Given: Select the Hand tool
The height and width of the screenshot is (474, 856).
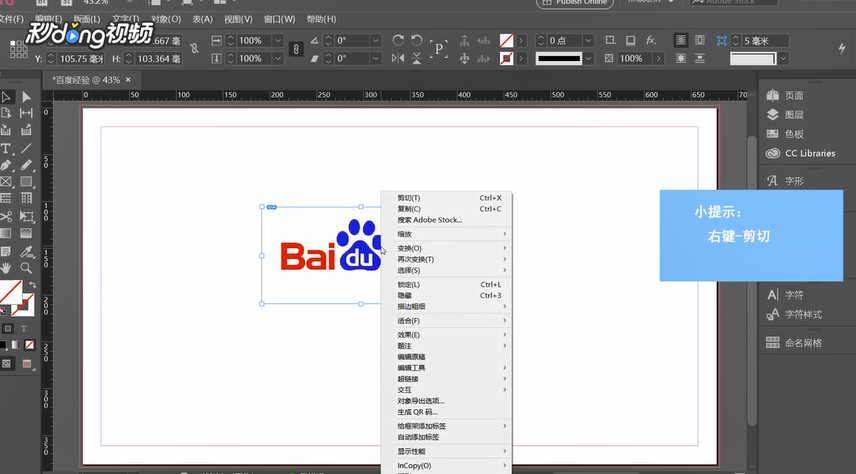Looking at the screenshot, I should 6,268.
